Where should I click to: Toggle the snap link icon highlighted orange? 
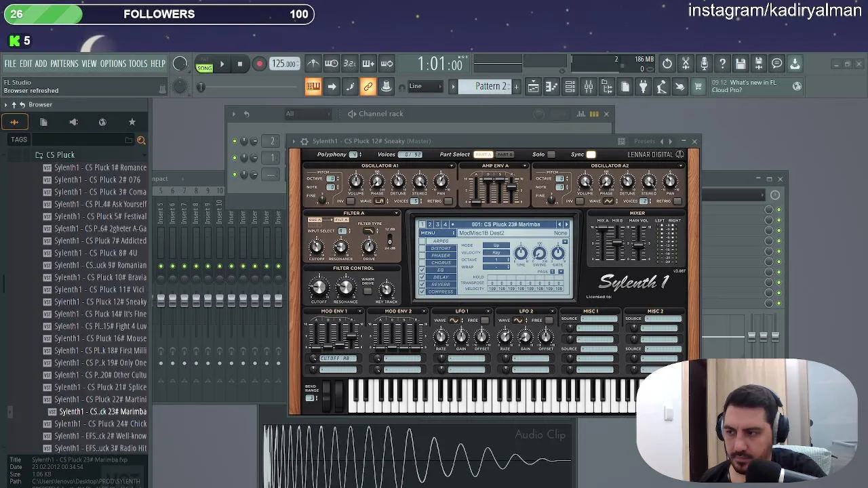pos(368,87)
